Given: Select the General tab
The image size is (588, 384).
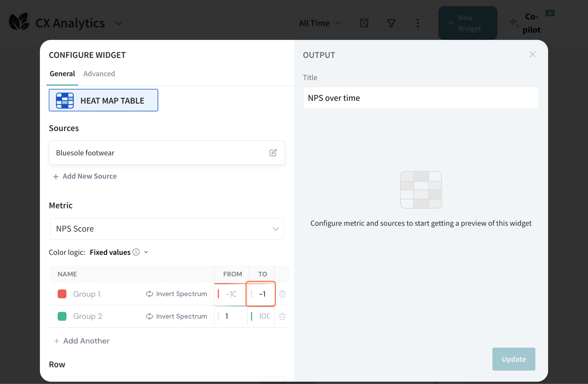Looking at the screenshot, I should click(62, 74).
